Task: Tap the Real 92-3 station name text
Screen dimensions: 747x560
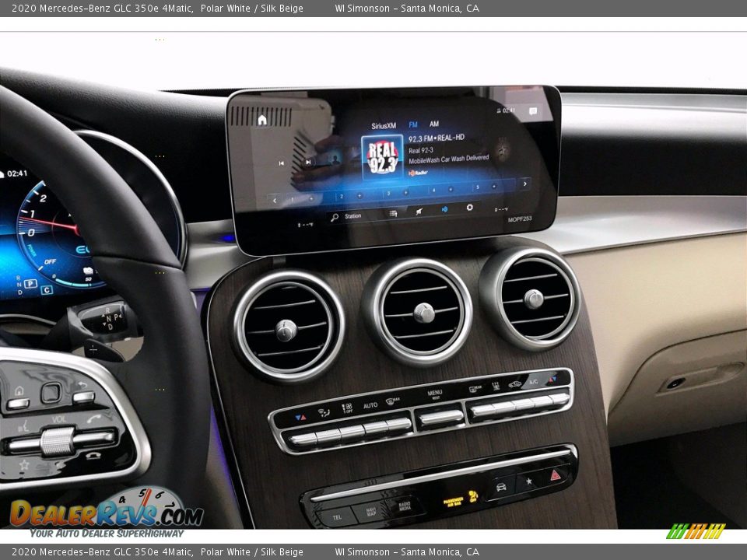Action: [421, 150]
